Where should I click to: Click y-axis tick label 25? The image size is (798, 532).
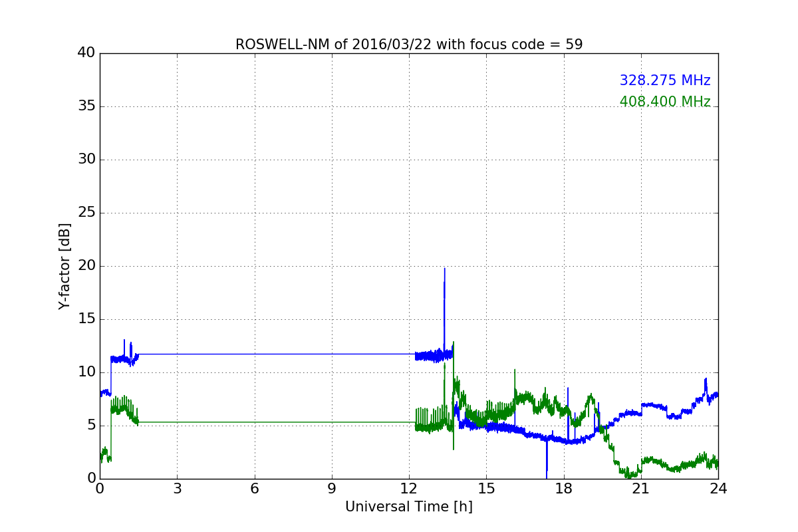coord(86,213)
